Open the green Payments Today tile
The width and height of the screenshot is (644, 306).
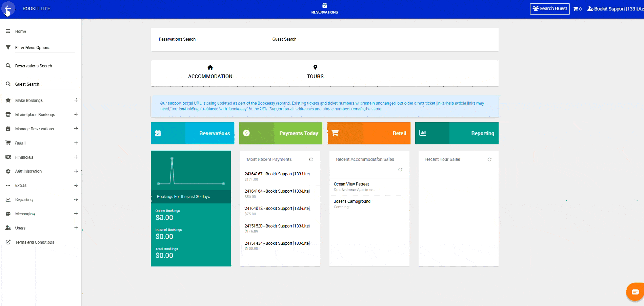click(281, 133)
